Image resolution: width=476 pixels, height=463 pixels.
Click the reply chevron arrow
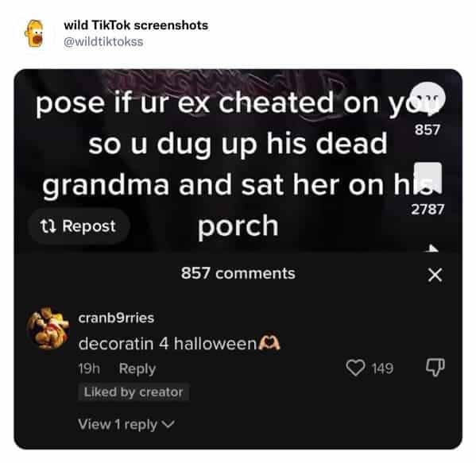coord(168,424)
